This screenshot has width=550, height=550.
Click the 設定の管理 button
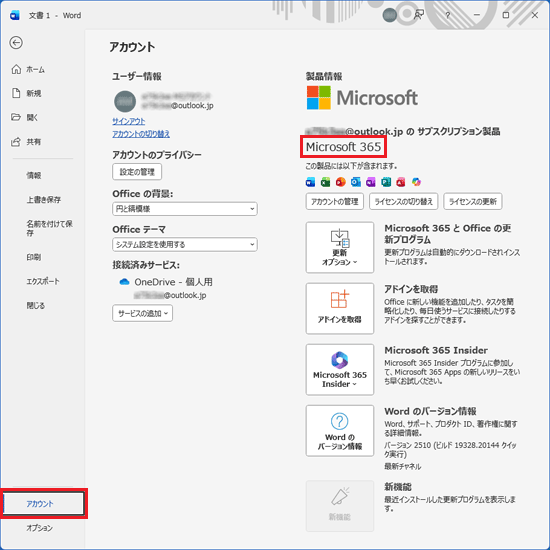(x=137, y=172)
